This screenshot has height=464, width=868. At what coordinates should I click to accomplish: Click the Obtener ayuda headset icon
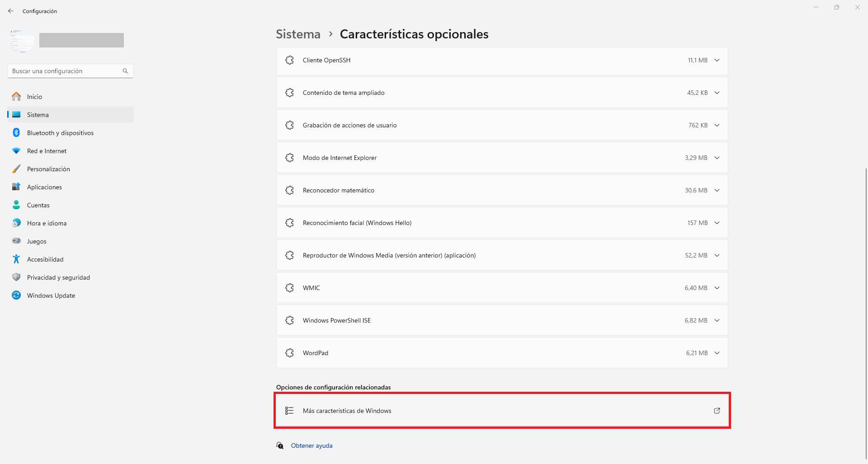coord(280,445)
